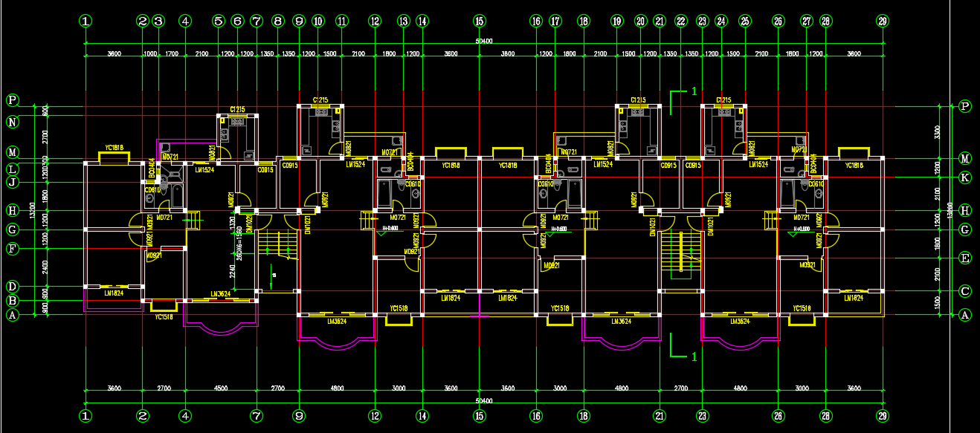Image resolution: width=980 pixels, height=433 pixels.
Task: Select grid axis bubble number 25
Action: coord(744,22)
